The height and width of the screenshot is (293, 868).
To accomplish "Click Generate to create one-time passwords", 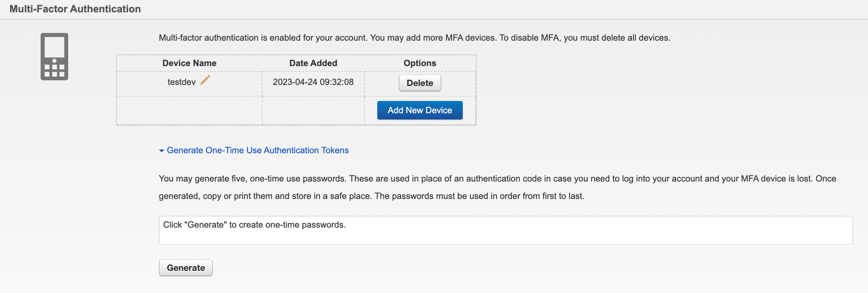I will pyautogui.click(x=186, y=268).
